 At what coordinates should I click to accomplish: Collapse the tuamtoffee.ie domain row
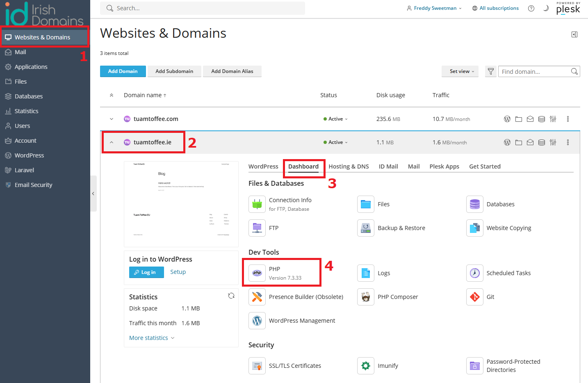(112, 142)
